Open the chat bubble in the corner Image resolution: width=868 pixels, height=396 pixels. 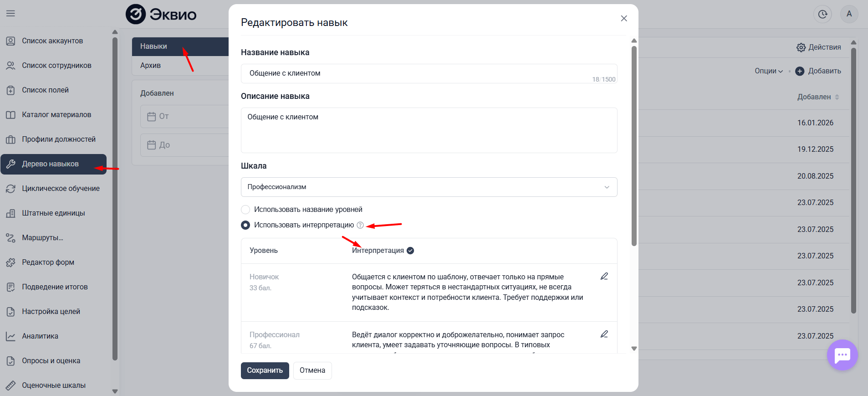point(842,355)
